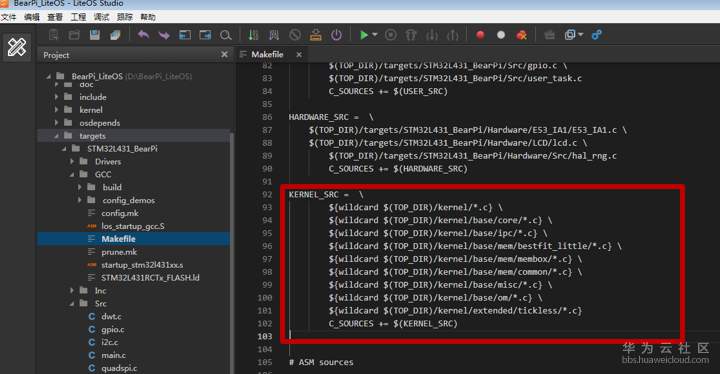Click the rebuild toolbar icon
The image size is (720, 374).
[274, 35]
